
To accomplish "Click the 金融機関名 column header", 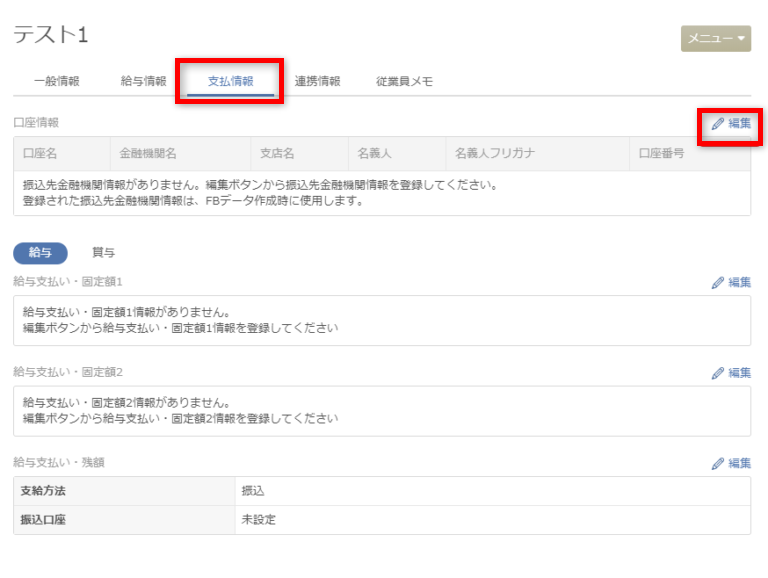I will click(x=148, y=154).
